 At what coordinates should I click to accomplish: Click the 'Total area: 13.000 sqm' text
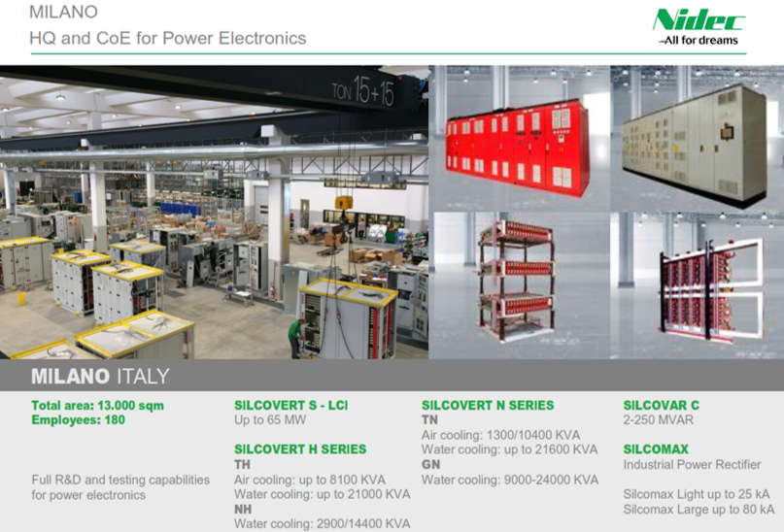coord(97,406)
